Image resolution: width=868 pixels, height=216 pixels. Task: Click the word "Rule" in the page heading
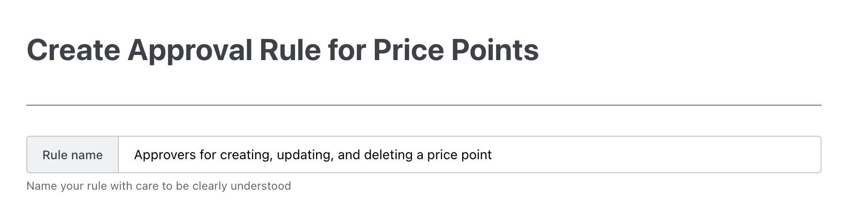pyautogui.click(x=290, y=50)
